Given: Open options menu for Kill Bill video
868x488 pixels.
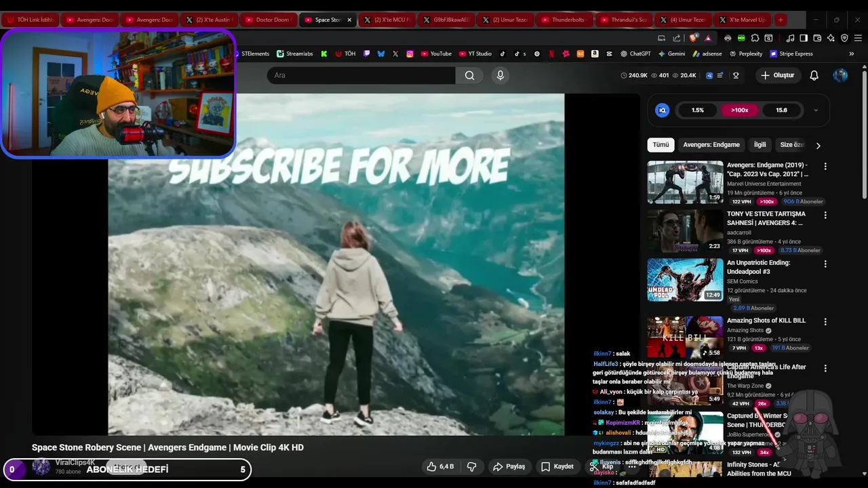Looking at the screenshot, I should click(x=825, y=321).
